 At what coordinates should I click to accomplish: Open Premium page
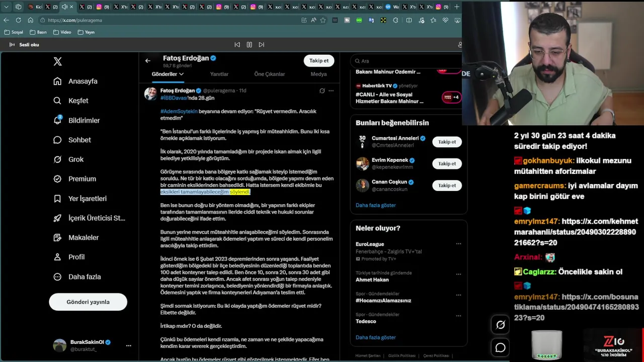pos(75,178)
